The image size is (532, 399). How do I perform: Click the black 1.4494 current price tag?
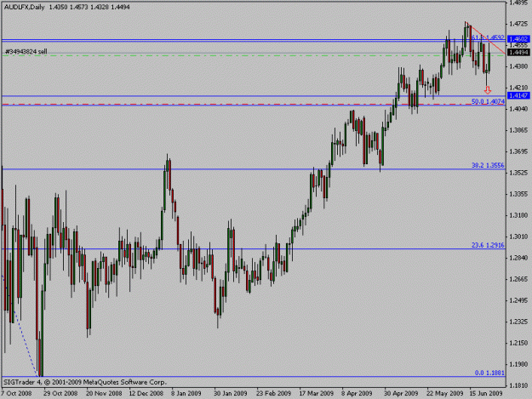tap(518, 52)
